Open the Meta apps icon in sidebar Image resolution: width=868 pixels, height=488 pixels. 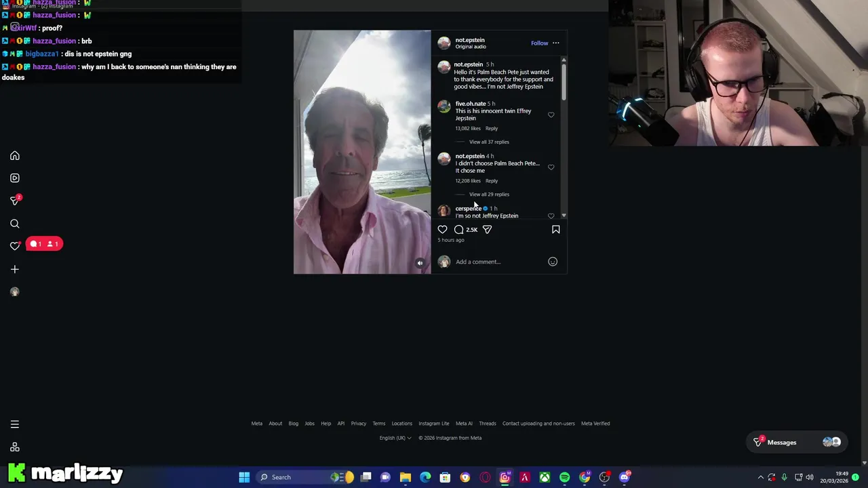pos(14,447)
